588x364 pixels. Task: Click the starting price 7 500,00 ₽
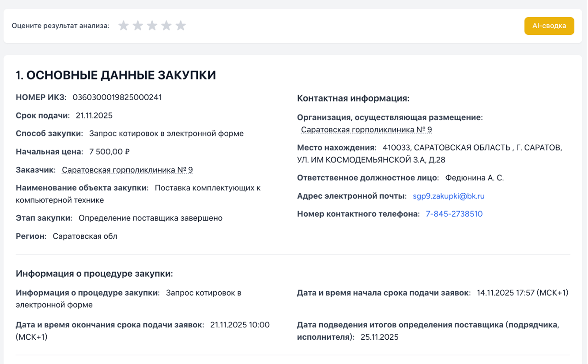pos(109,152)
